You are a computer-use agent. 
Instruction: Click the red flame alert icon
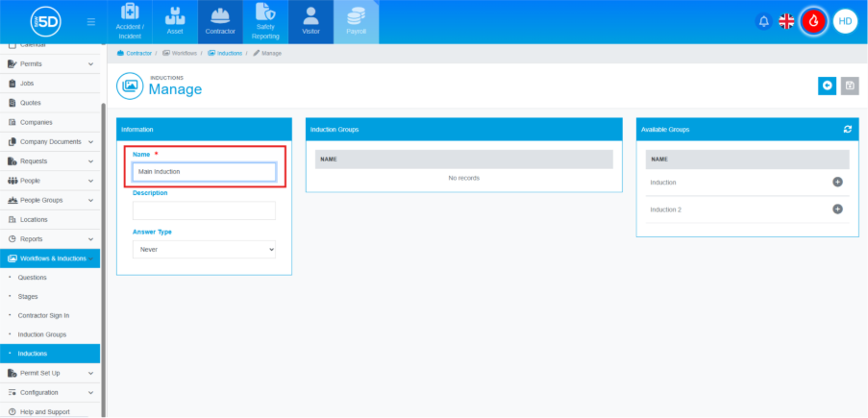tap(814, 21)
